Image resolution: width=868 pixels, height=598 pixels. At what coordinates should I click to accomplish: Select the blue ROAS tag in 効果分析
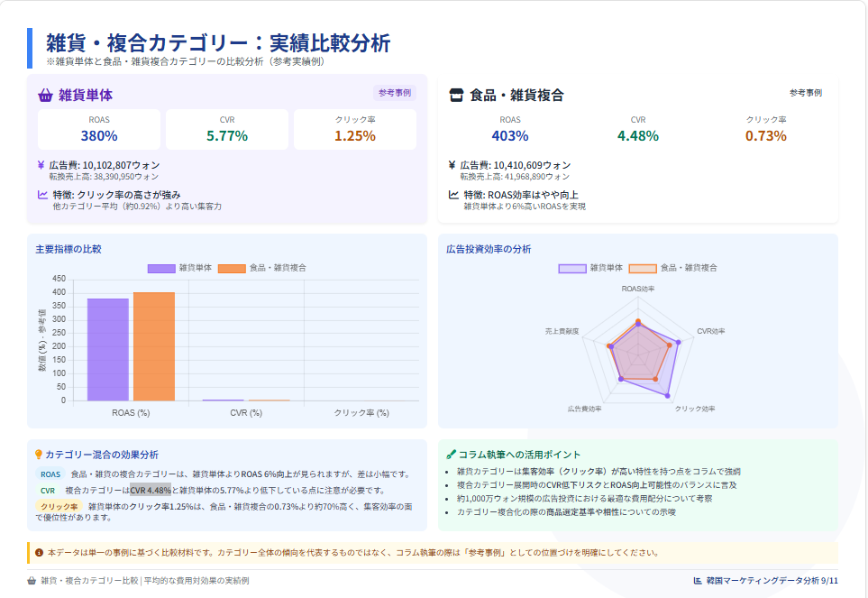pyautogui.click(x=50, y=474)
